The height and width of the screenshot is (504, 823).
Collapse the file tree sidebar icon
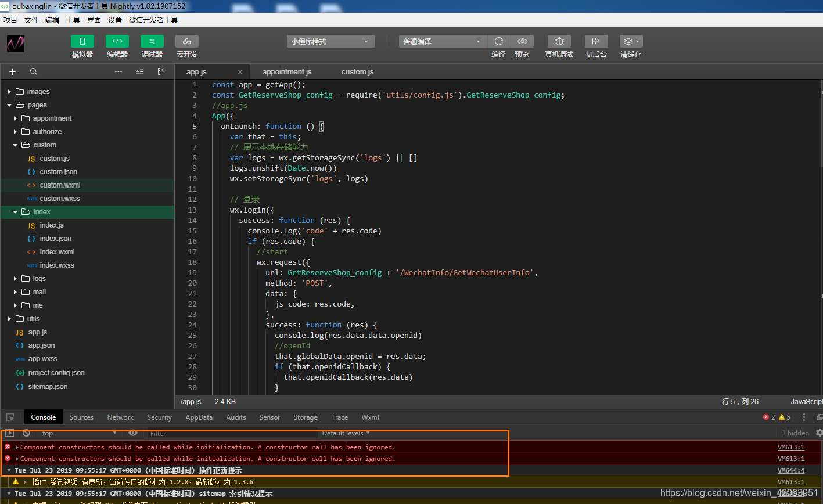[161, 71]
